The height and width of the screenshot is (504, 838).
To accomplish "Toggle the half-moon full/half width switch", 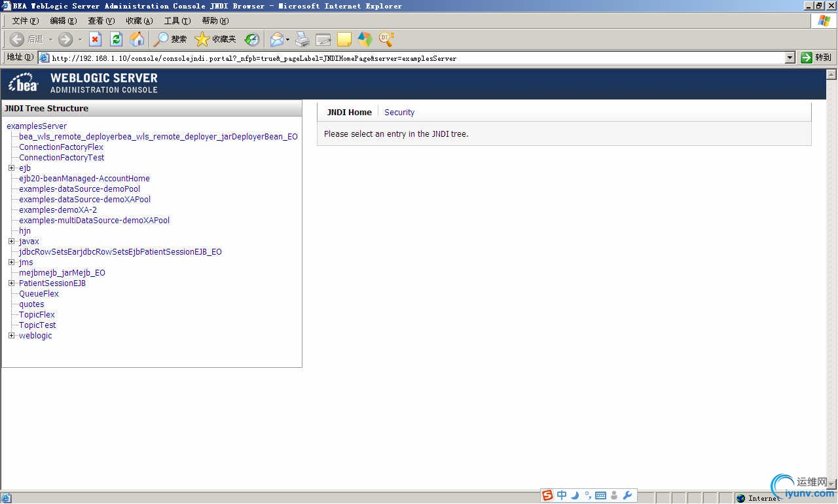I will [x=575, y=495].
